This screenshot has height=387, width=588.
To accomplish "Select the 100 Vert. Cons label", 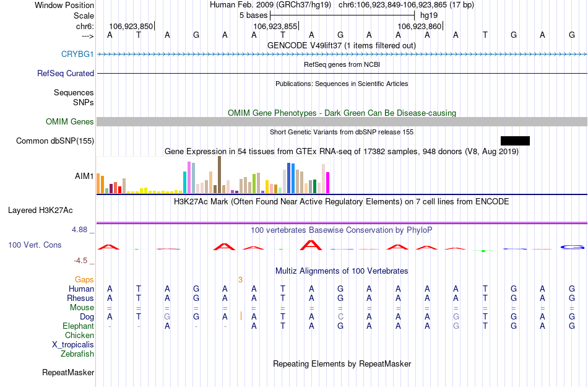I will pyautogui.click(x=35, y=245).
